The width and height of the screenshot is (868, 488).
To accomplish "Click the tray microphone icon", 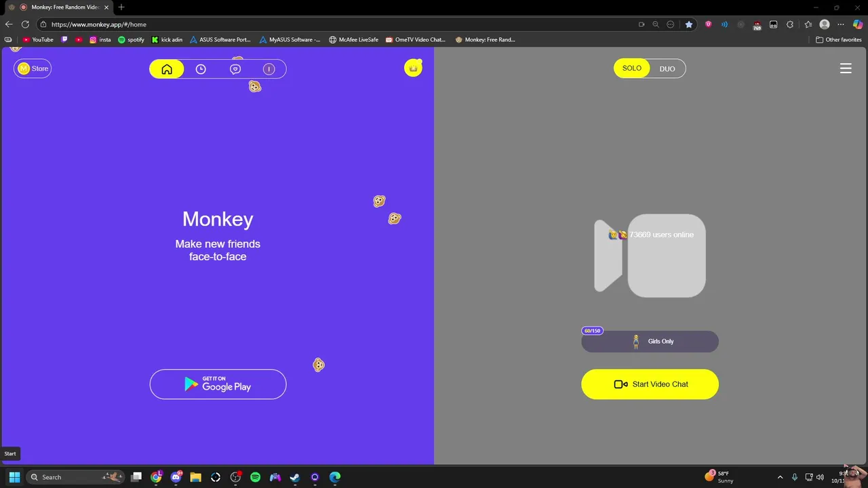I will tap(795, 477).
